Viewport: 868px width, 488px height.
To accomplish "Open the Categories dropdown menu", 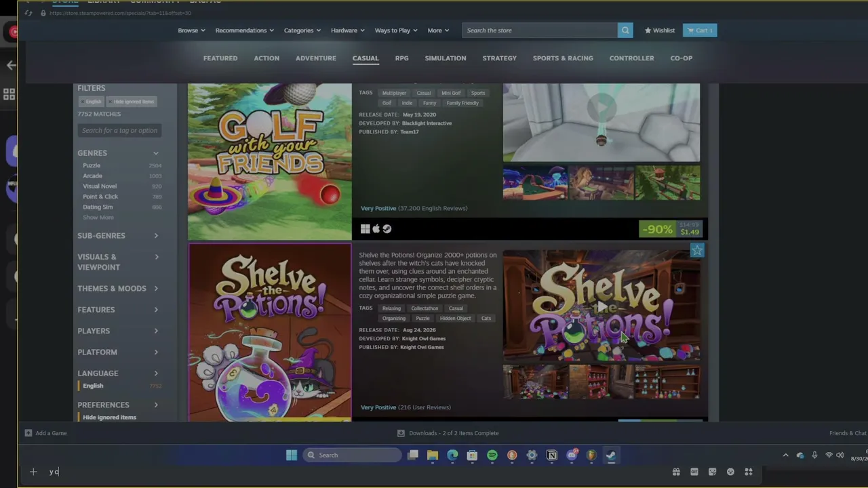I will (x=302, y=30).
